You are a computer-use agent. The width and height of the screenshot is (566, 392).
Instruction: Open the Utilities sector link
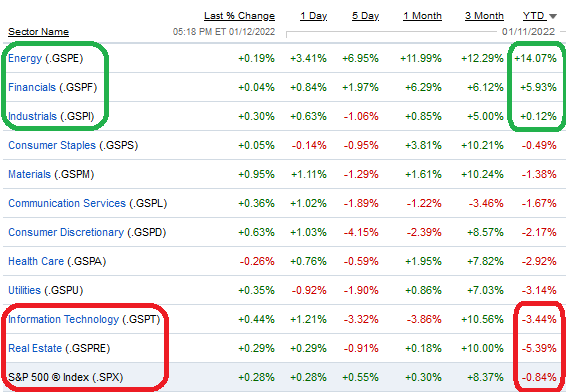click(24, 290)
